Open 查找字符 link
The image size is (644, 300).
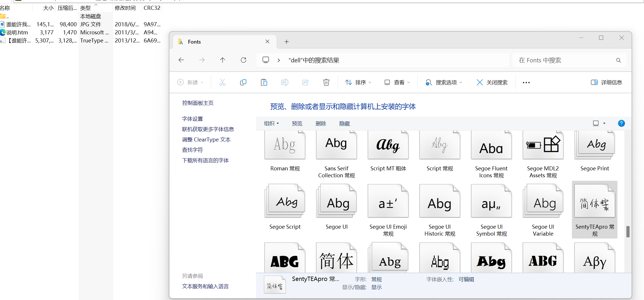(192, 150)
